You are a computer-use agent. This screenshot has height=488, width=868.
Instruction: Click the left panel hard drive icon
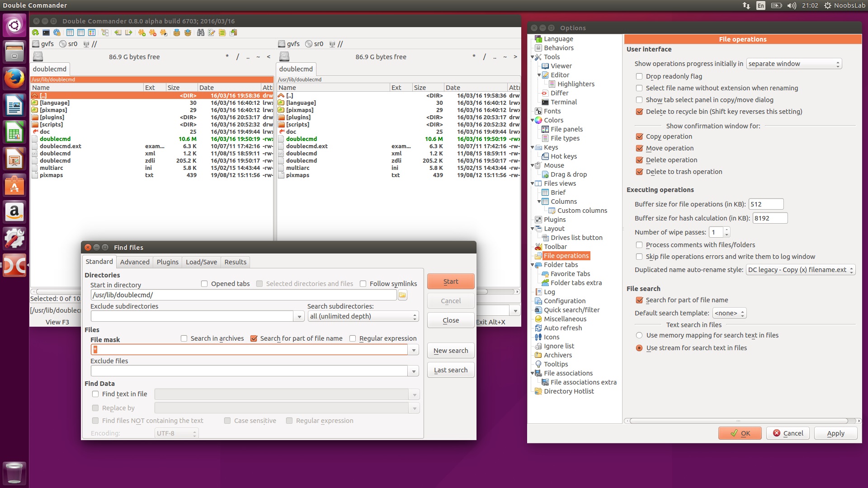(38, 56)
